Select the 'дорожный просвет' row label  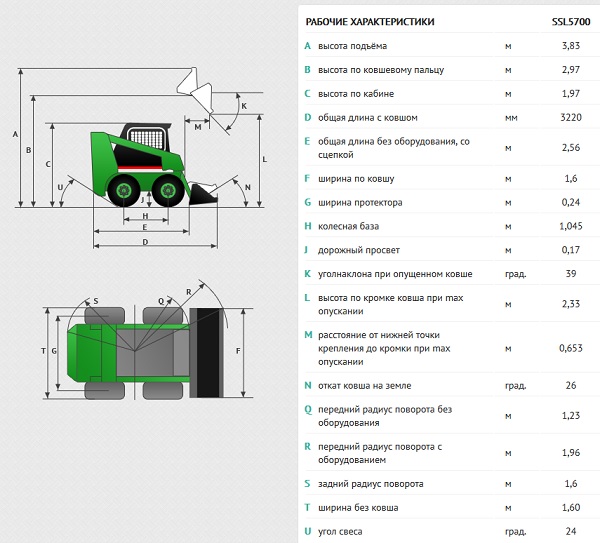(359, 250)
